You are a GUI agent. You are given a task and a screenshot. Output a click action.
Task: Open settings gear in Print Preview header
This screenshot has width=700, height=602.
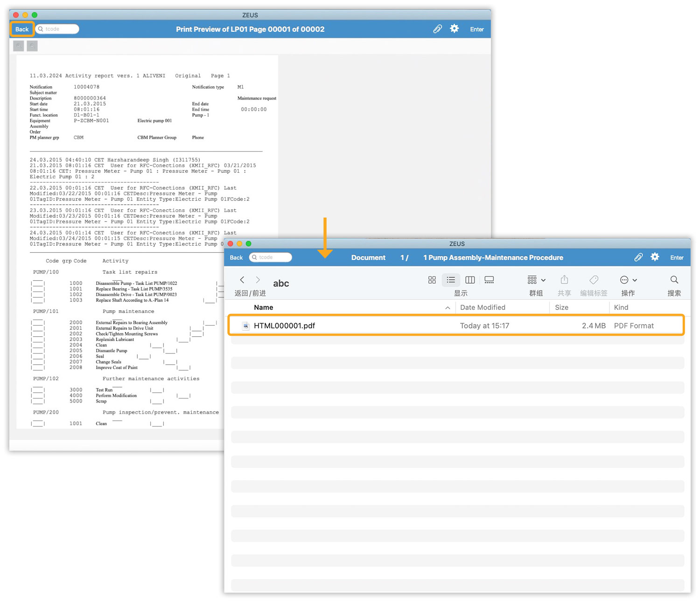click(454, 29)
